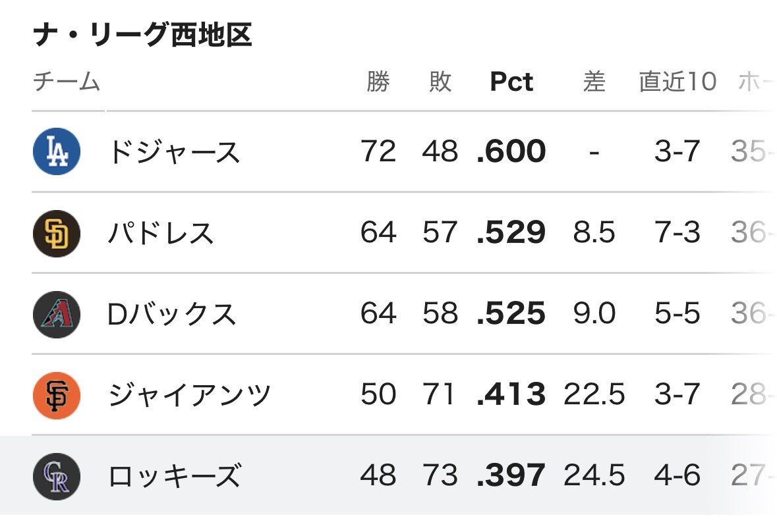The image size is (777, 532).
Task: Sort by the Pct column header
Action: (511, 82)
